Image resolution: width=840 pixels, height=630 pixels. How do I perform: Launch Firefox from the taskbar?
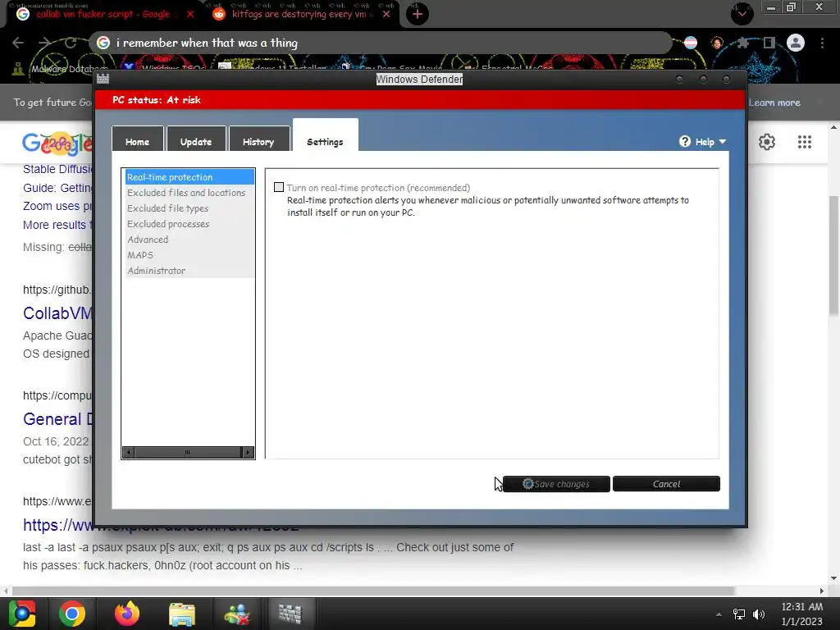point(127,614)
